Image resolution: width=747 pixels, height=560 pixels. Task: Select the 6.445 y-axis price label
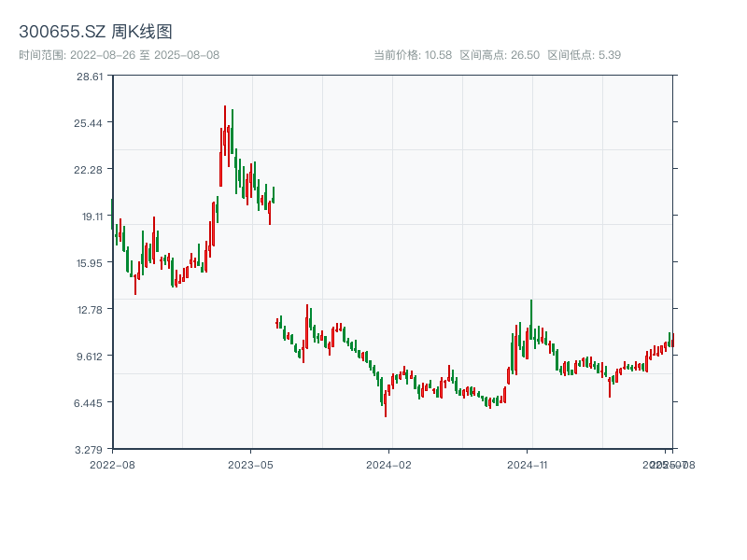coord(90,403)
